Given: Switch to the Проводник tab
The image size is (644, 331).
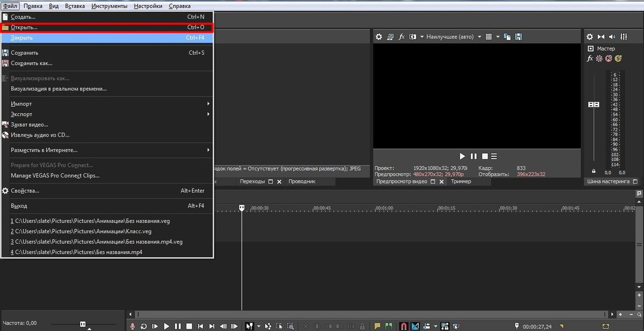Looking at the screenshot, I should pyautogui.click(x=302, y=182).
